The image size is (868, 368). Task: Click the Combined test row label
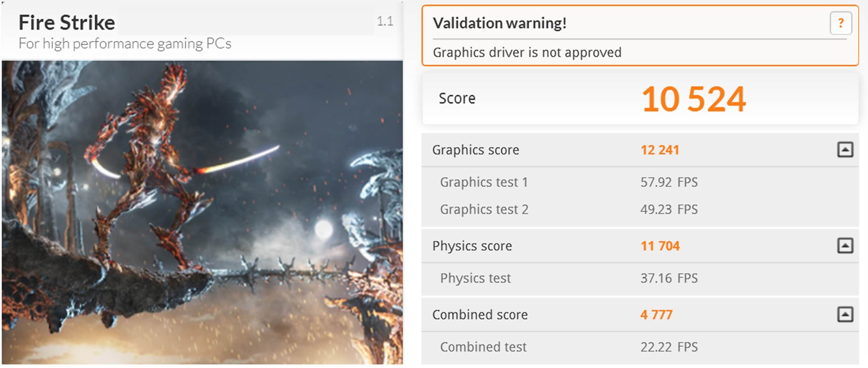(x=483, y=347)
